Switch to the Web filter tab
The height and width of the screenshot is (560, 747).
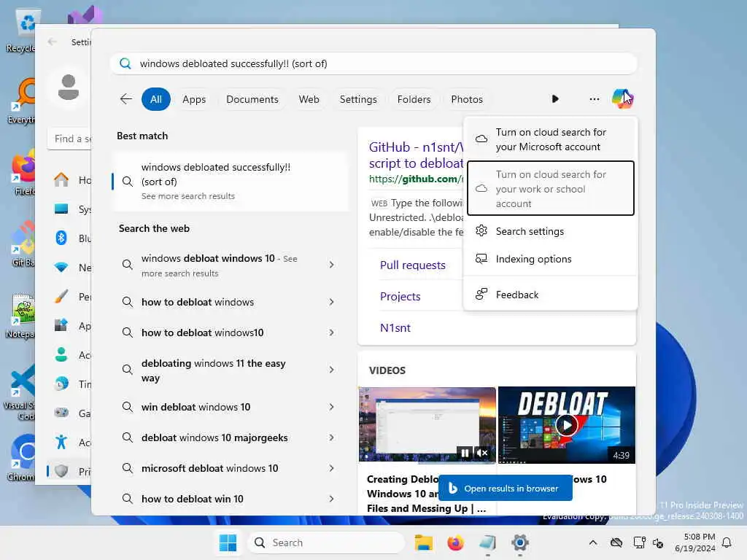pyautogui.click(x=309, y=99)
